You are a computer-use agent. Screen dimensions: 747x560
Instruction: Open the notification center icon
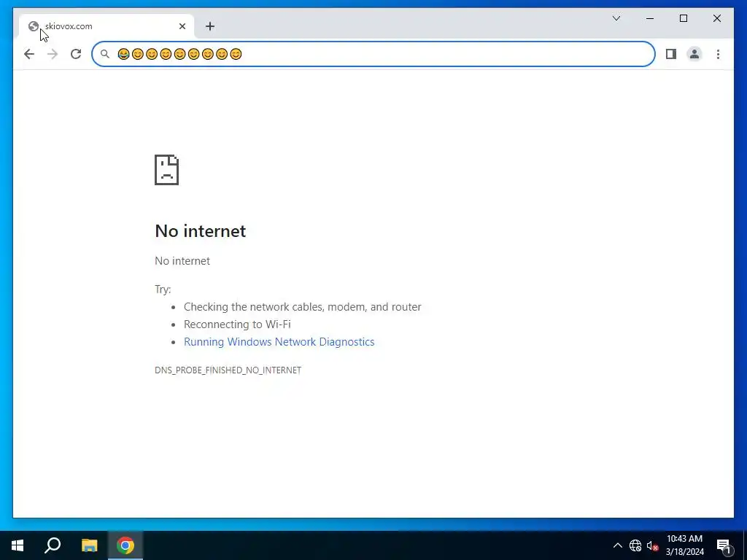724,545
